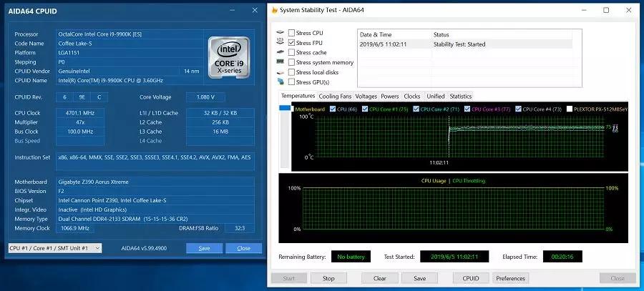This screenshot has width=644, height=291.
Task: Switch to the Clocks tab
Action: (x=412, y=96)
